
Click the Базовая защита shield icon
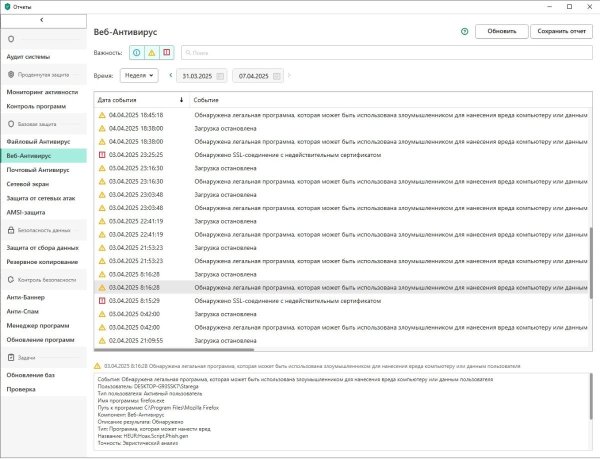click(x=11, y=124)
